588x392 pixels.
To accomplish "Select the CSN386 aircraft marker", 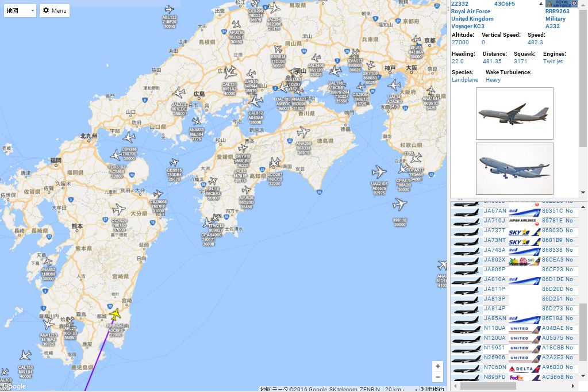I will click(129, 137).
